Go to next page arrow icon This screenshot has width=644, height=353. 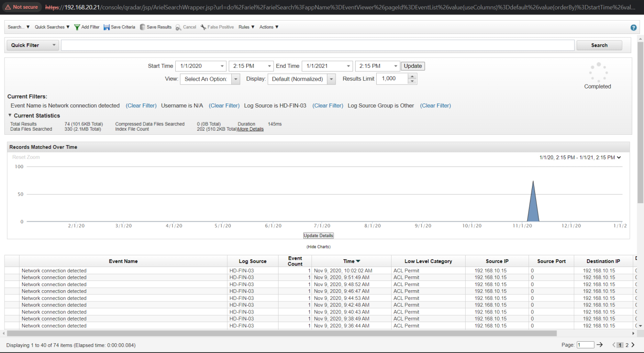point(633,345)
